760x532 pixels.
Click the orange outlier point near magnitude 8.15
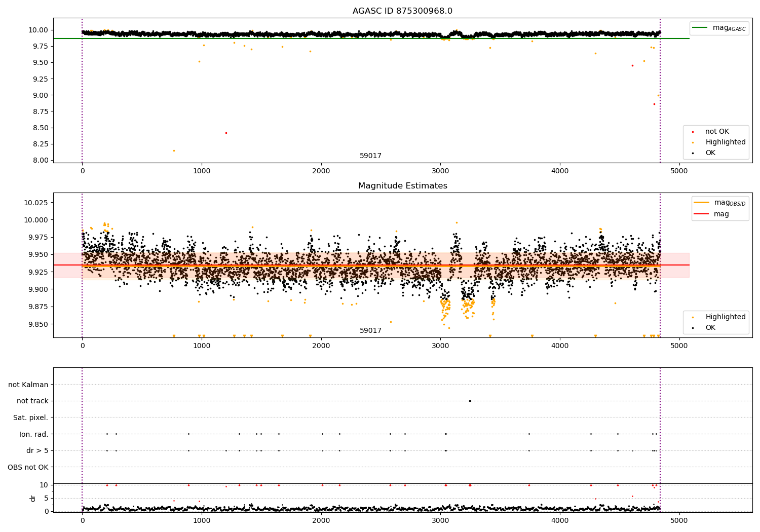[x=174, y=150]
